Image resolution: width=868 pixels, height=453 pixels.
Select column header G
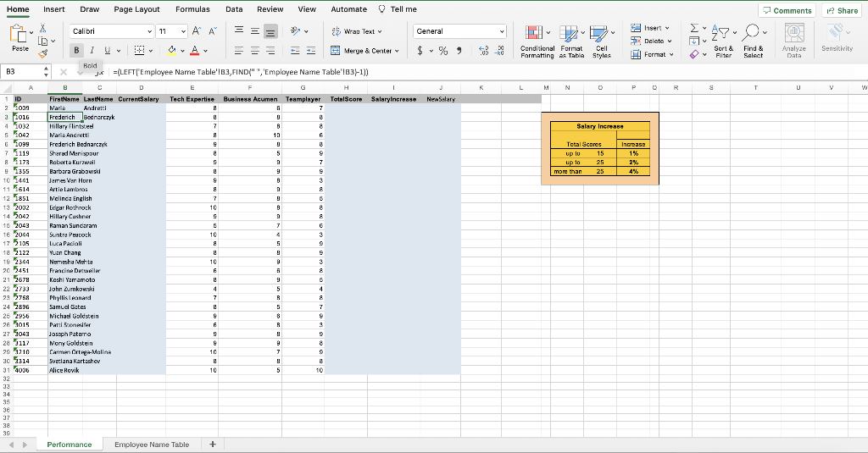point(303,87)
